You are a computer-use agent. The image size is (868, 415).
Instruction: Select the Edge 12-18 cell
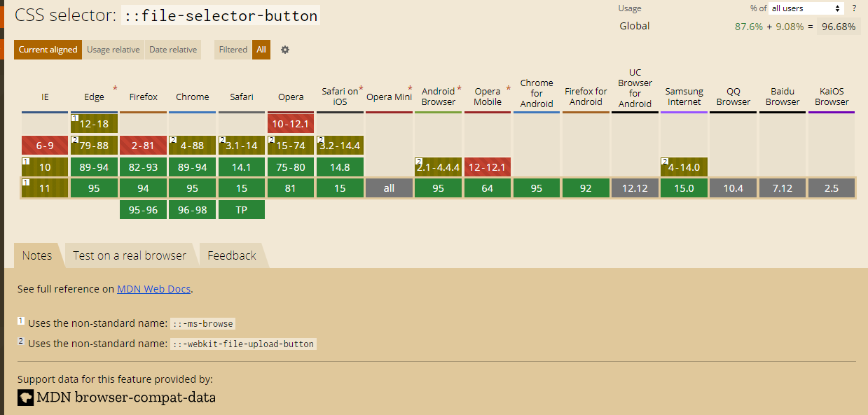click(94, 124)
